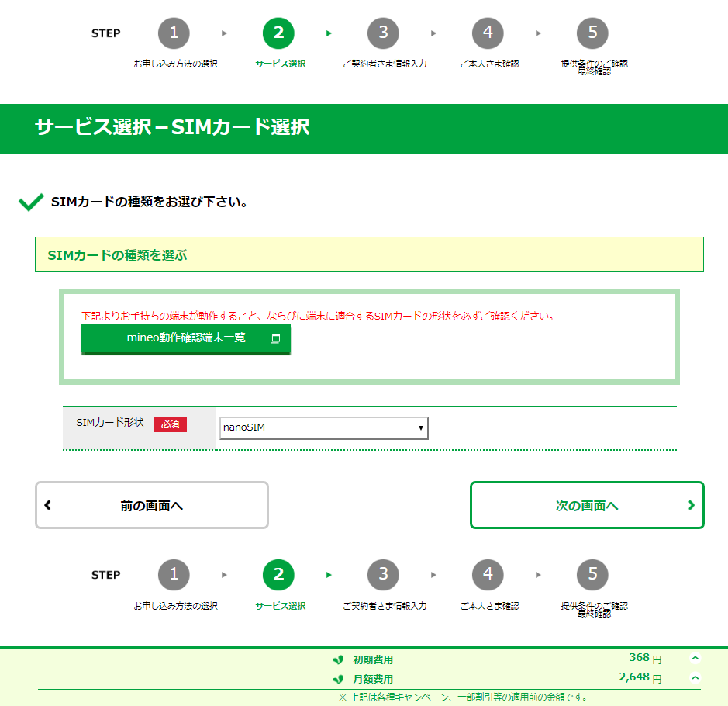Click the サービス選択－SIMカード選択 page title
Viewport: 728px width, 706px height.
click(x=172, y=126)
